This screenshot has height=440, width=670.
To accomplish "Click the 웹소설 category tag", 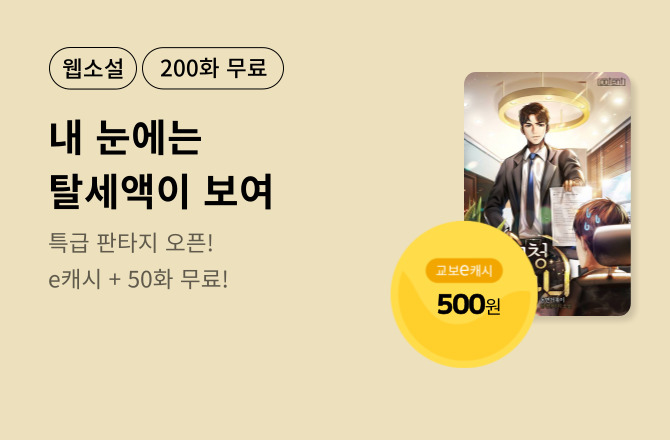I will pos(93,68).
